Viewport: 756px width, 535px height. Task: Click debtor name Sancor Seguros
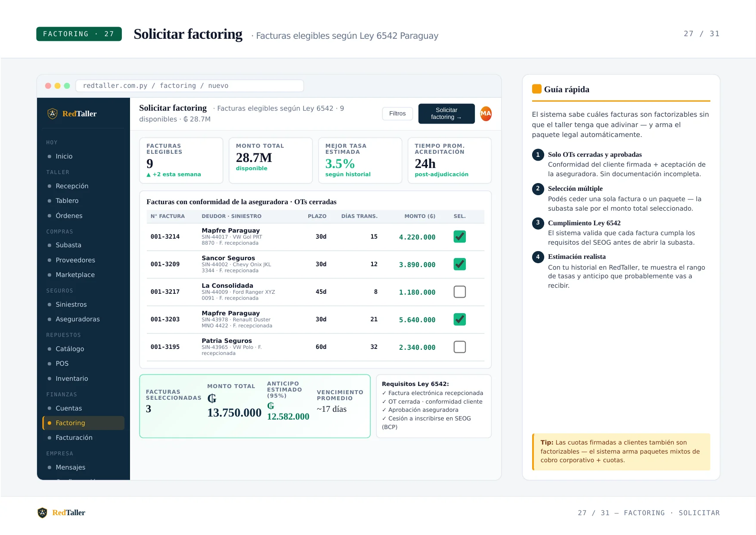tap(228, 258)
